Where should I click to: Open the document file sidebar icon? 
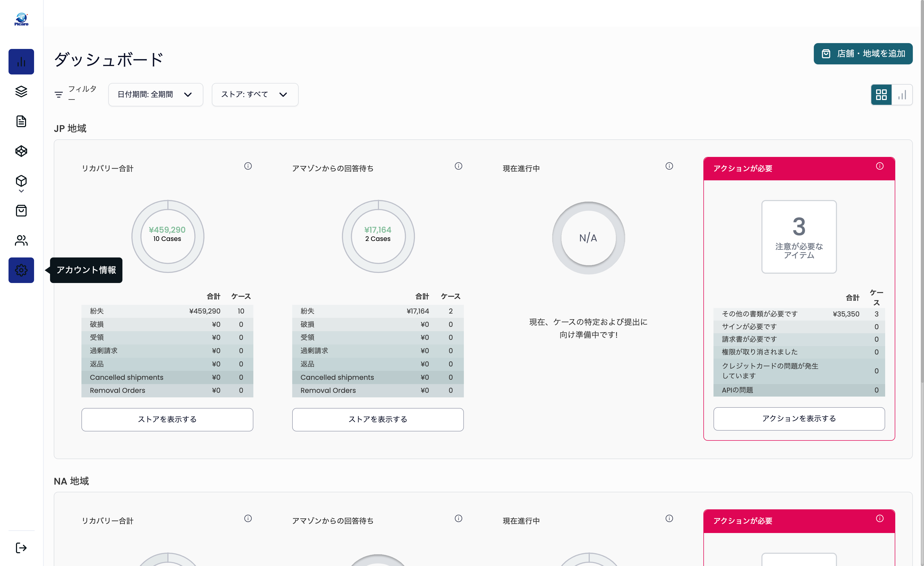click(x=21, y=121)
